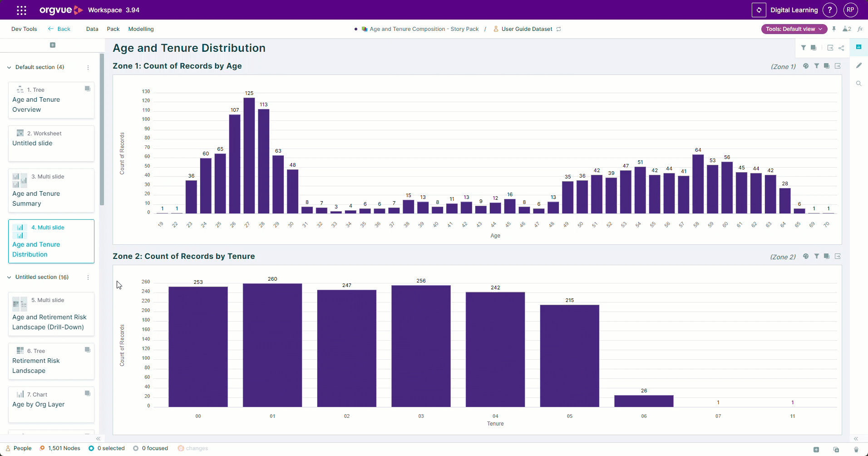Click the add slide plus icon above slide list
Image resolution: width=868 pixels, height=456 pixels.
(x=53, y=45)
